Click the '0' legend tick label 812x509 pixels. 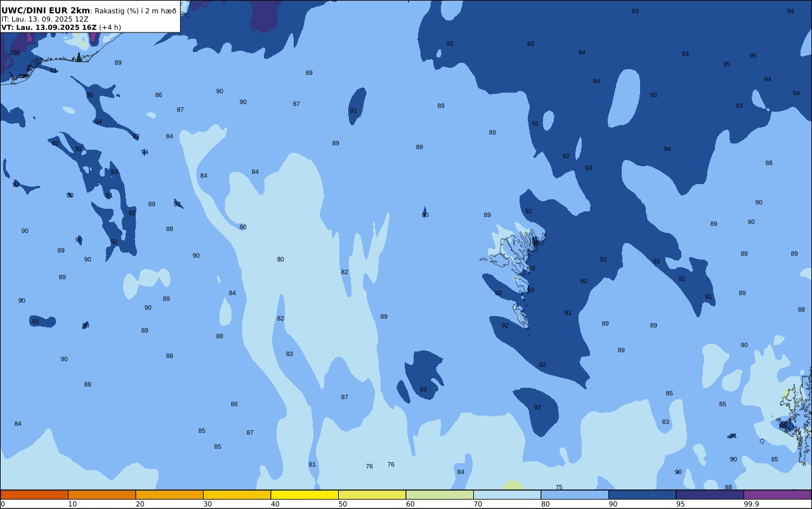click(3, 504)
